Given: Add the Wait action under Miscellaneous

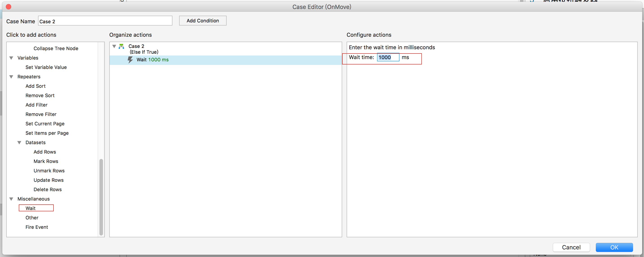Looking at the screenshot, I should [30, 208].
